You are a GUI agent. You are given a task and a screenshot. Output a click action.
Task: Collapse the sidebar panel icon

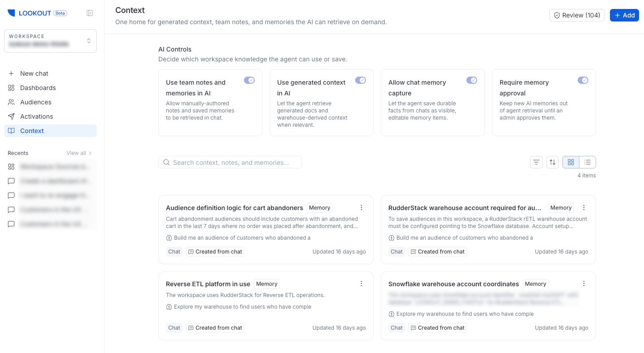coord(90,13)
